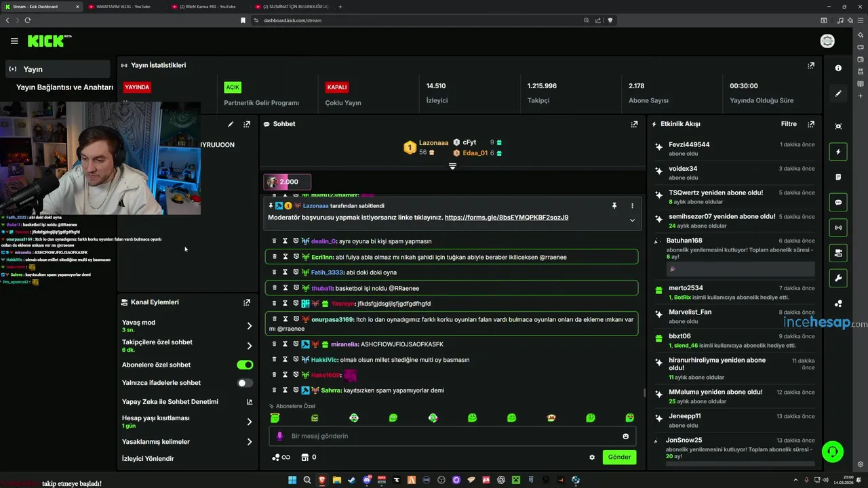Open chat settings gear next to Gönder

pos(592,457)
